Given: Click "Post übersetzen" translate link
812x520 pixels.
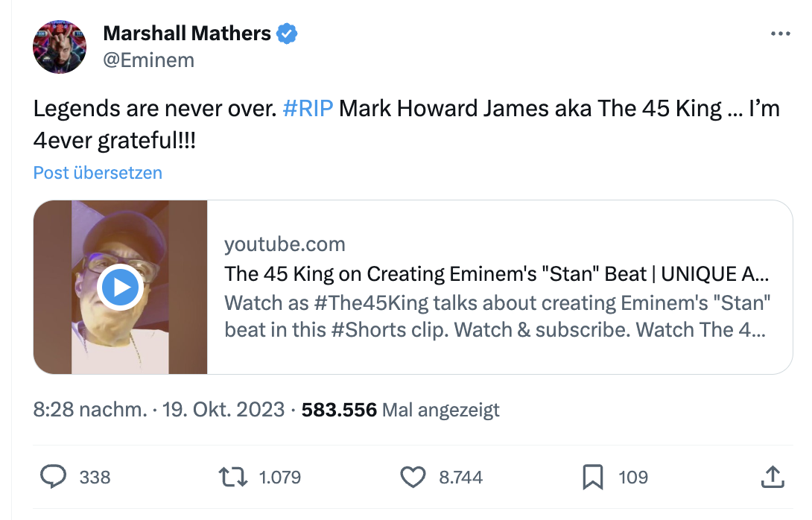Looking at the screenshot, I should (x=98, y=173).
